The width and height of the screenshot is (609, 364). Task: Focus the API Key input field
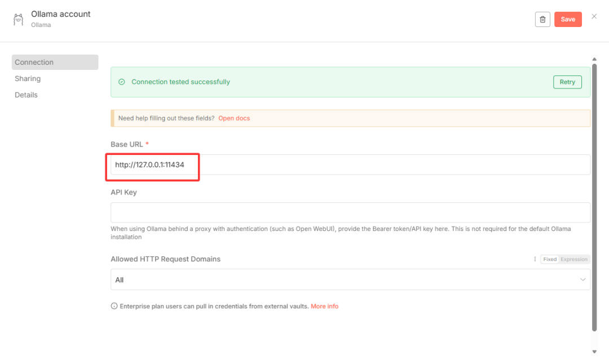coord(350,212)
